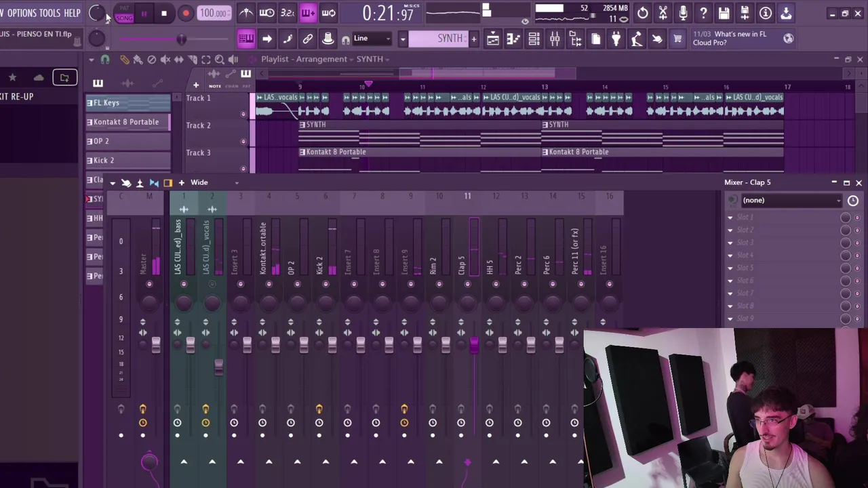
Task: Click the render as audio file icon
Action: [x=745, y=13]
